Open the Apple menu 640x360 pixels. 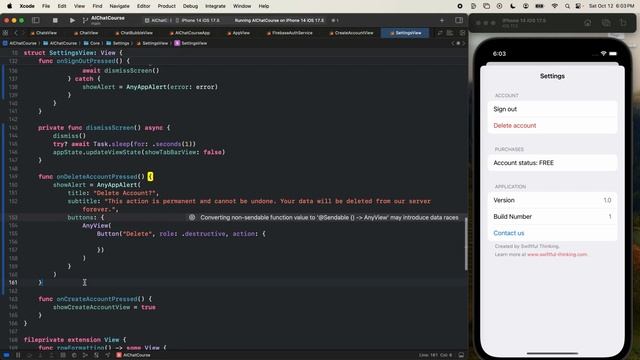click(9, 6)
